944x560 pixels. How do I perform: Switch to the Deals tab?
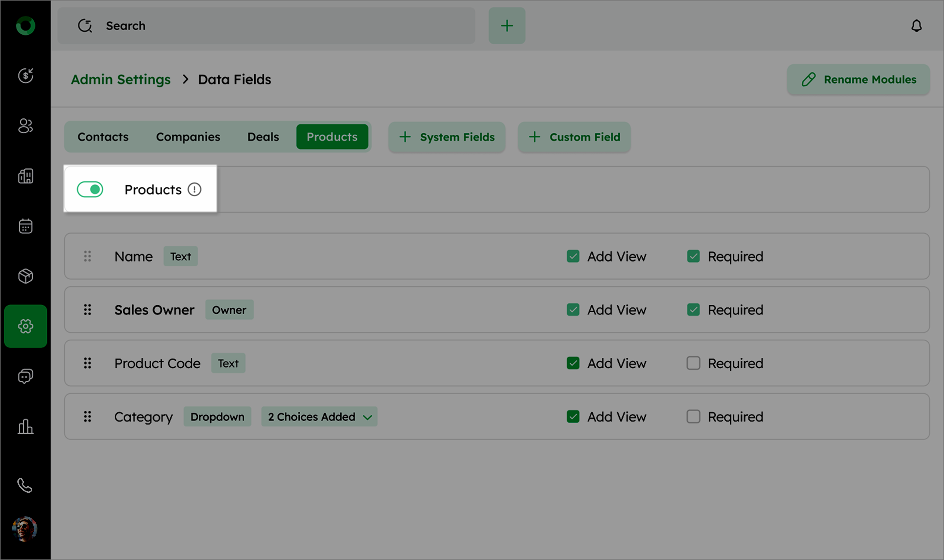click(263, 137)
